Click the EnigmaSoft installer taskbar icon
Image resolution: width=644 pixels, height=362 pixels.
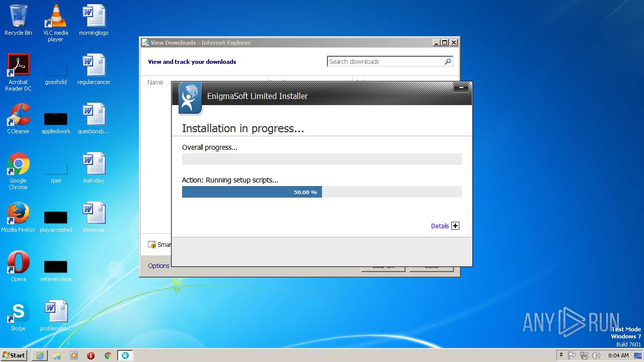point(125,355)
